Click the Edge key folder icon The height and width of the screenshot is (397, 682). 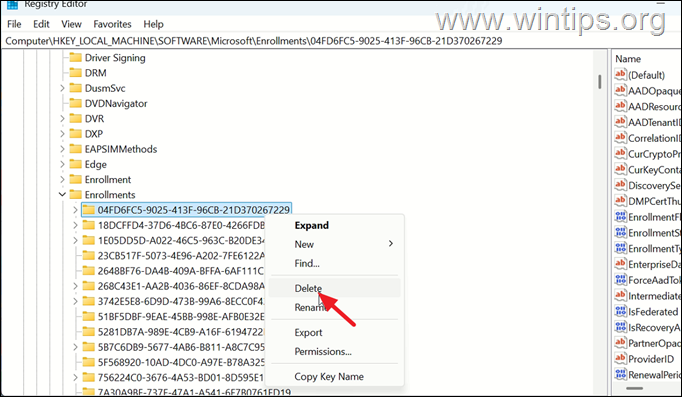pyautogui.click(x=76, y=164)
